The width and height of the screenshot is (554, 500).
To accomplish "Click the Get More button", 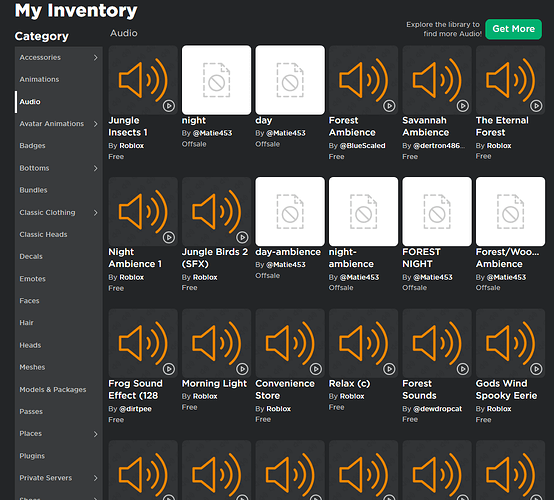I will coord(513,29).
